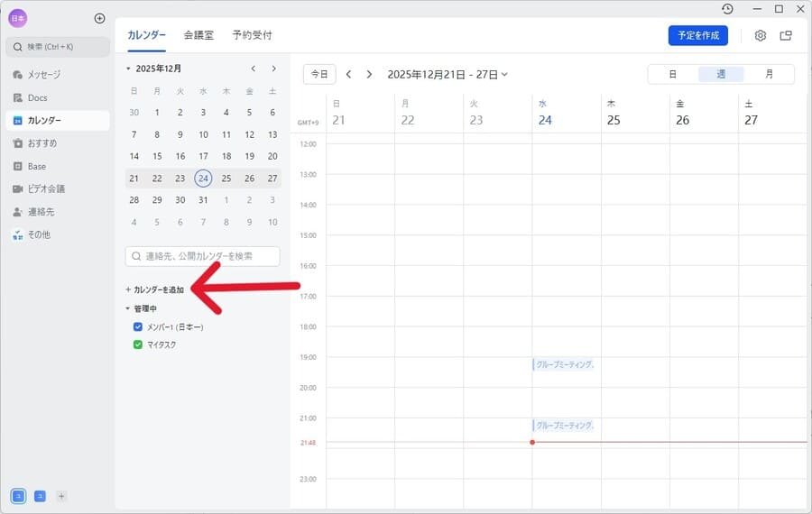Open the 2025年12月21日 - 27日 date range dropdown
The height and width of the screenshot is (514, 812).
(x=448, y=74)
